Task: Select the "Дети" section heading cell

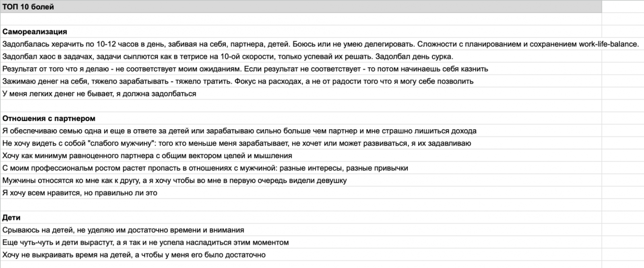Action: click(11, 218)
